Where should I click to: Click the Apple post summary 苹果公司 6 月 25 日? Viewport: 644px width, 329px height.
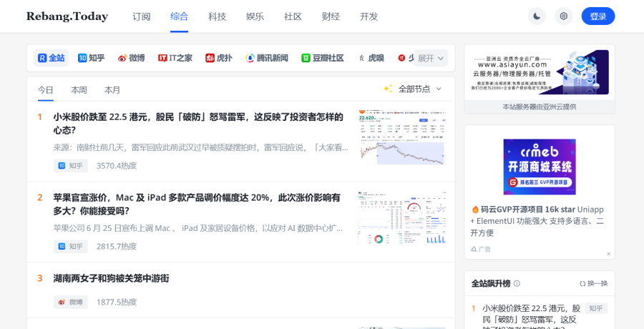[198, 228]
